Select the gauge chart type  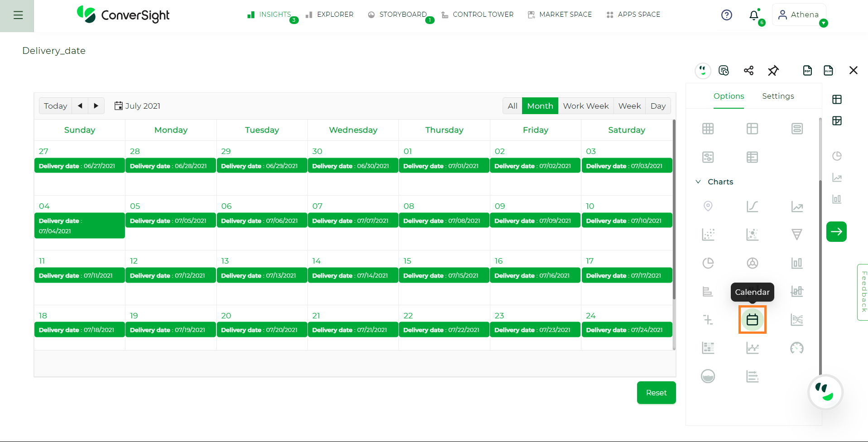pyautogui.click(x=796, y=348)
